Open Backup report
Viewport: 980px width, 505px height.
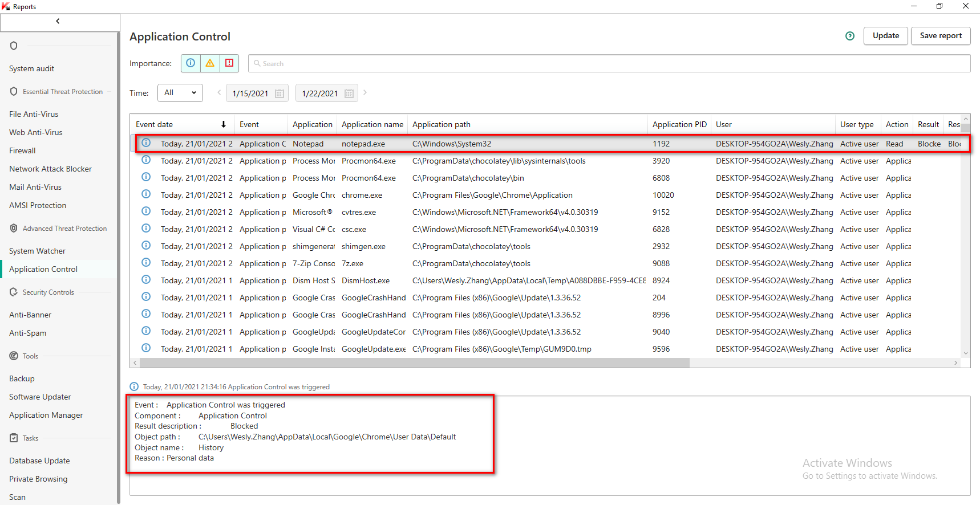pos(22,378)
